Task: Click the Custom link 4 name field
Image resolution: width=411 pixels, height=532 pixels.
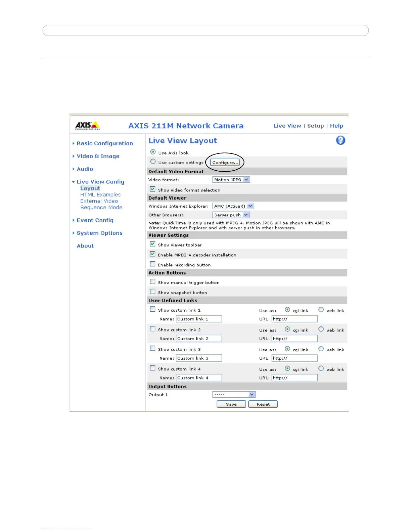Action: 199,378
